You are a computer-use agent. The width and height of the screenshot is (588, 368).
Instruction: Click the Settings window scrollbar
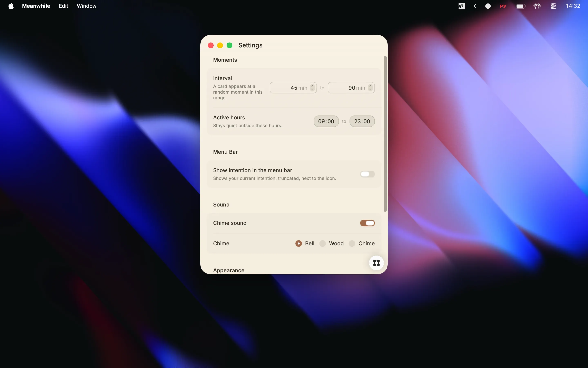[385, 134]
